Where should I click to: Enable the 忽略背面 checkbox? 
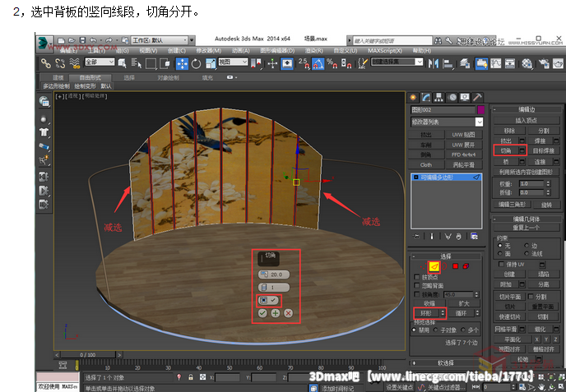click(416, 286)
